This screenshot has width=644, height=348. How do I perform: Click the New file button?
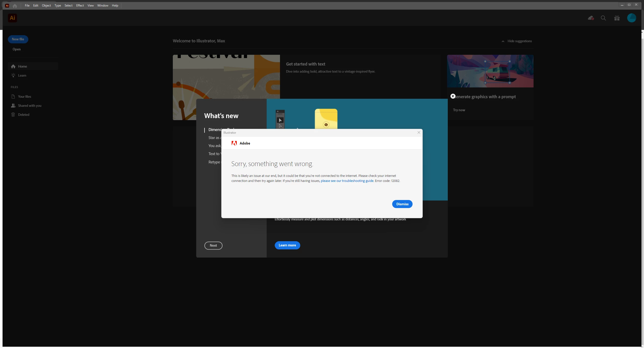[18, 39]
